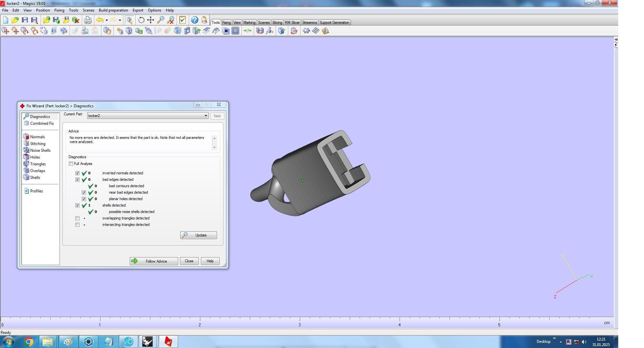The image size is (644, 348).
Task: Click the Zoom magnifier tool
Action: tap(160, 20)
